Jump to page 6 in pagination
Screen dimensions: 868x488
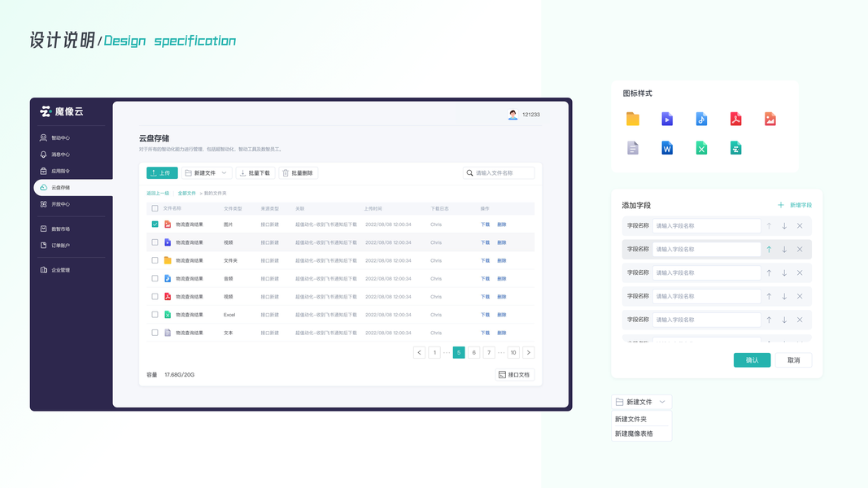pyautogui.click(x=473, y=352)
